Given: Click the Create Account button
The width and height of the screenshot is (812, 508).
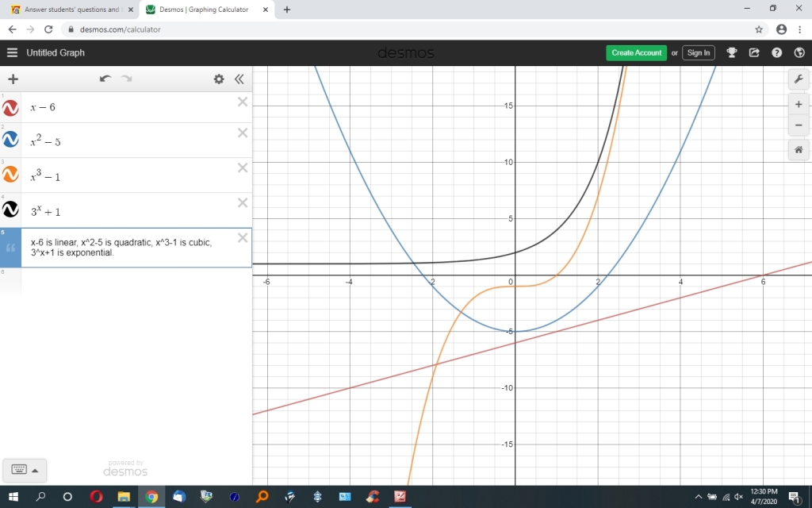Looking at the screenshot, I should tap(637, 52).
